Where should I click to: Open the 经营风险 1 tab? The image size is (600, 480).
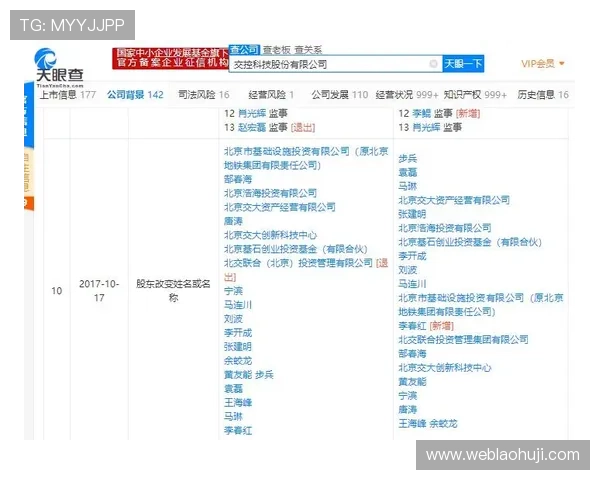pos(271,95)
